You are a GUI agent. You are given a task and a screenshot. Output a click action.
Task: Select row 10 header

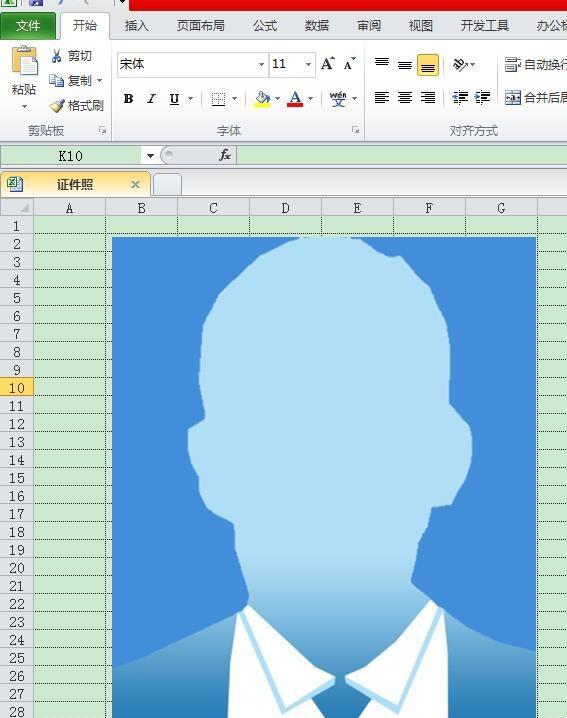(x=17, y=388)
